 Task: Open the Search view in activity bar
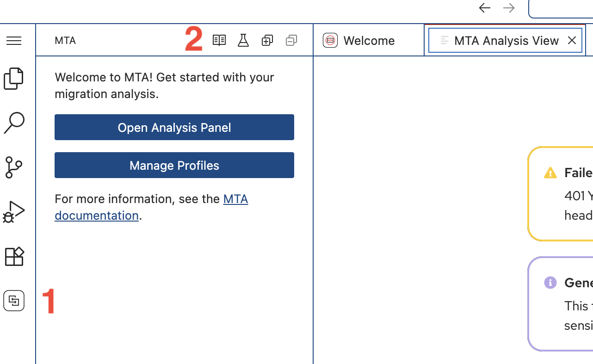coord(14,123)
